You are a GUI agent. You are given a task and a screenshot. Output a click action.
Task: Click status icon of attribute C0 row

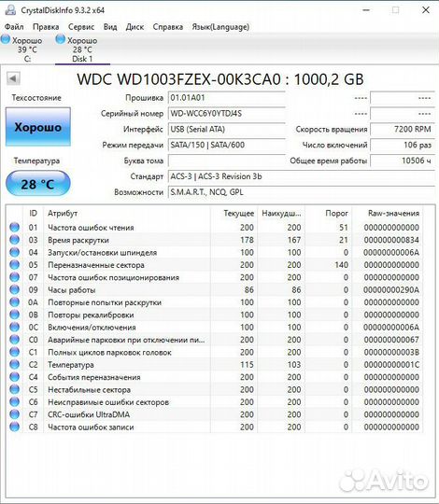click(x=14, y=340)
